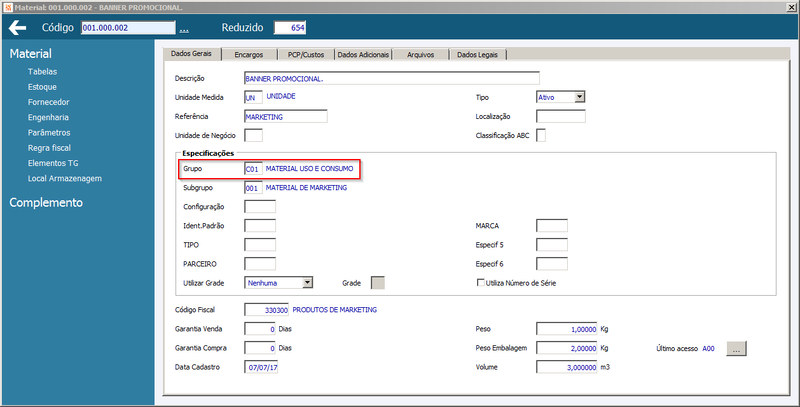Image resolution: width=800 pixels, height=407 pixels.
Task: Switch to Dados Adicionais tab
Action: [363, 55]
